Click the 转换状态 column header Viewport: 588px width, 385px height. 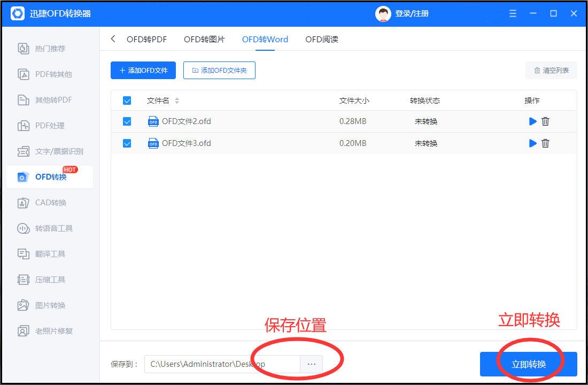(425, 101)
